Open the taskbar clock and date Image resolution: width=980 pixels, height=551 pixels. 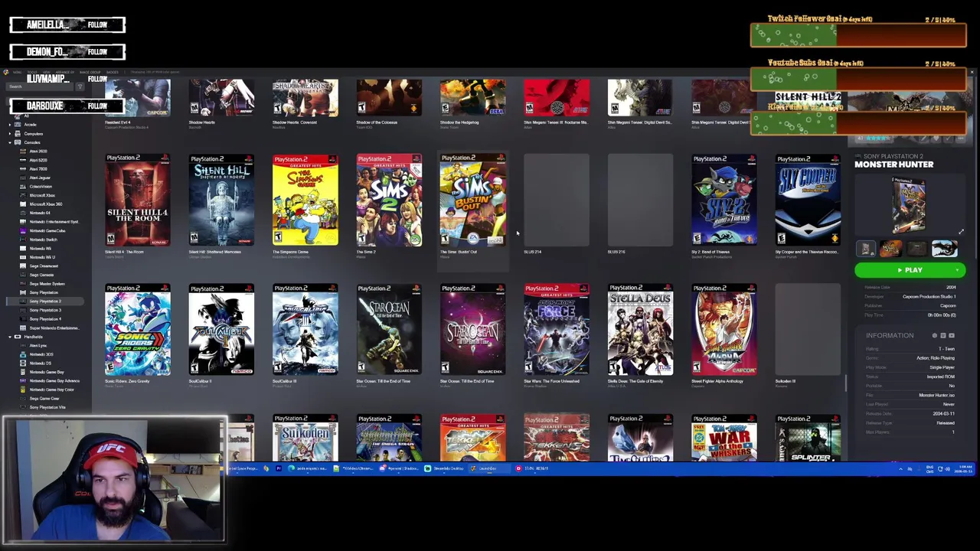click(962, 468)
